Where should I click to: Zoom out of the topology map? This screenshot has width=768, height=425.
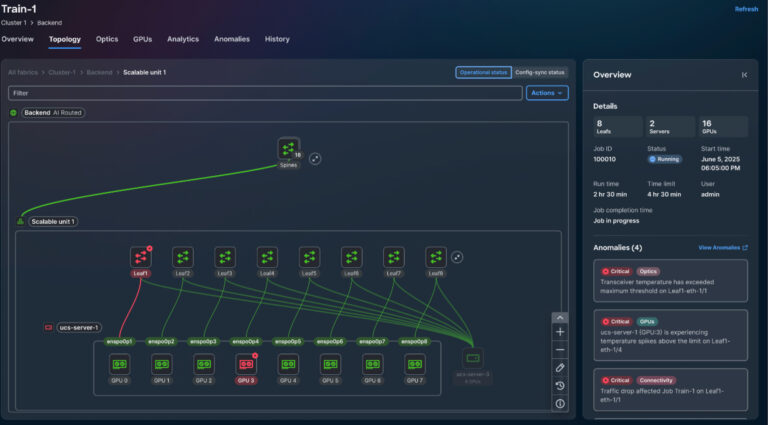560,349
